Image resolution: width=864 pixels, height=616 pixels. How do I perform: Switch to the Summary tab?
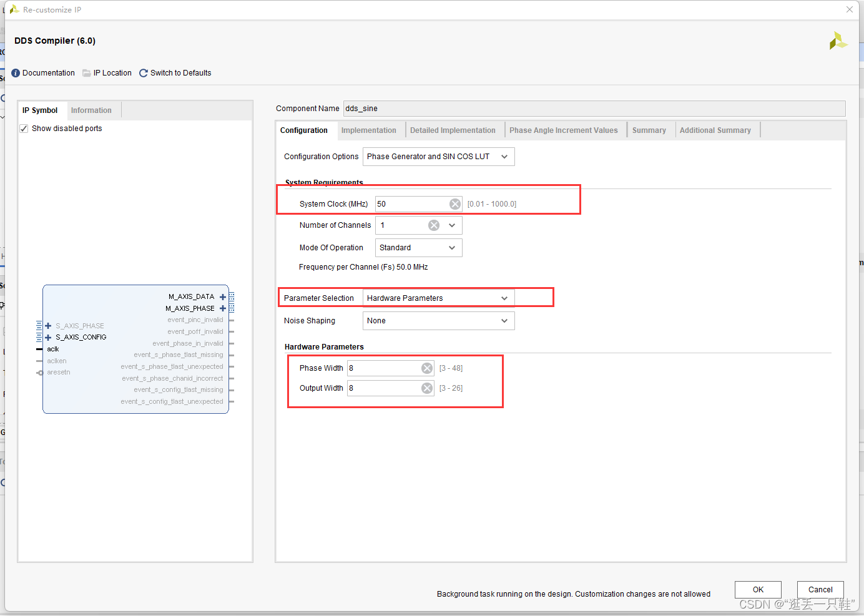(649, 130)
